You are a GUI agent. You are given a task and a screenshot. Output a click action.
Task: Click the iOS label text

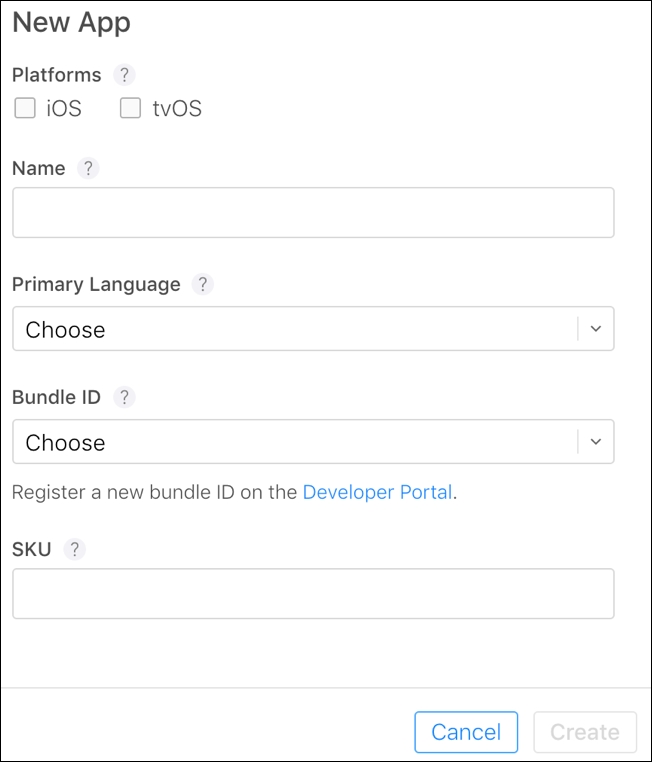click(x=64, y=108)
